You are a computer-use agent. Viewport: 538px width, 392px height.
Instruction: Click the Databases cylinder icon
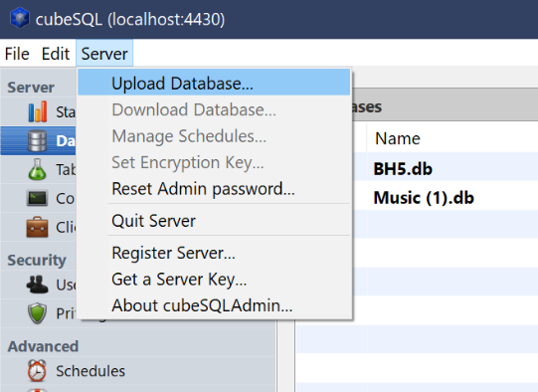[x=38, y=140]
